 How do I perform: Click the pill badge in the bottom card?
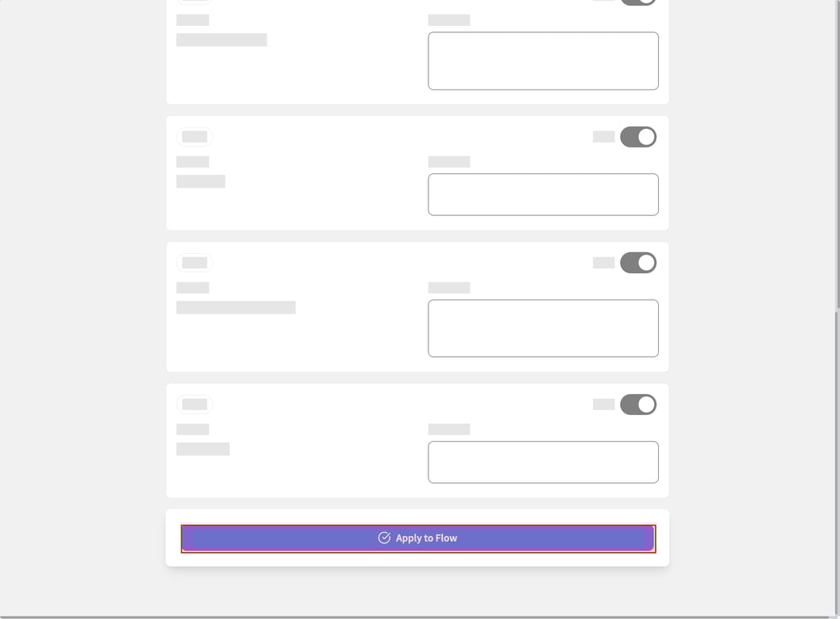(x=194, y=405)
